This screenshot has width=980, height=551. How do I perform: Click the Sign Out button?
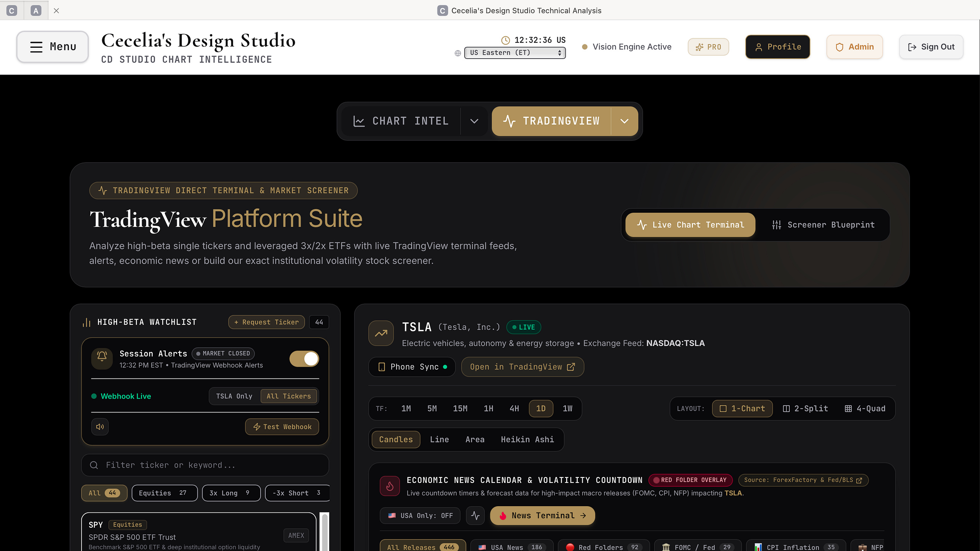point(931,47)
